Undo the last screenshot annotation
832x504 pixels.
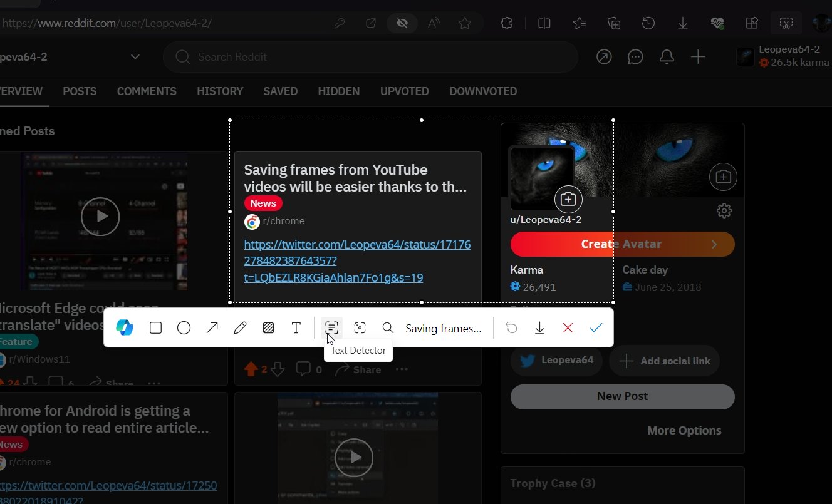click(512, 327)
